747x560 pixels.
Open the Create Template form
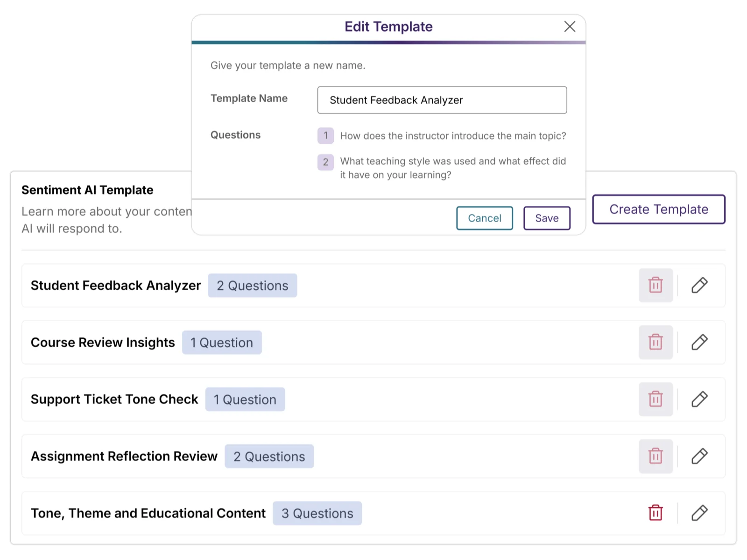[658, 209]
